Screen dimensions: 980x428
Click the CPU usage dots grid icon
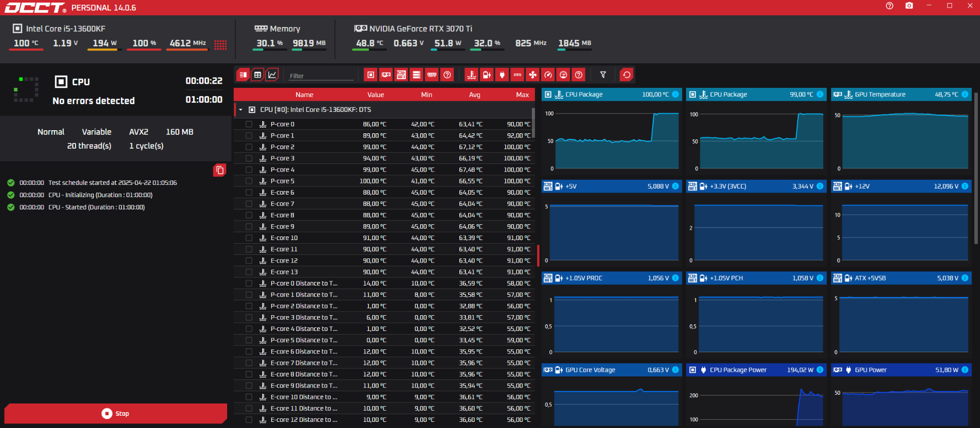click(x=220, y=45)
